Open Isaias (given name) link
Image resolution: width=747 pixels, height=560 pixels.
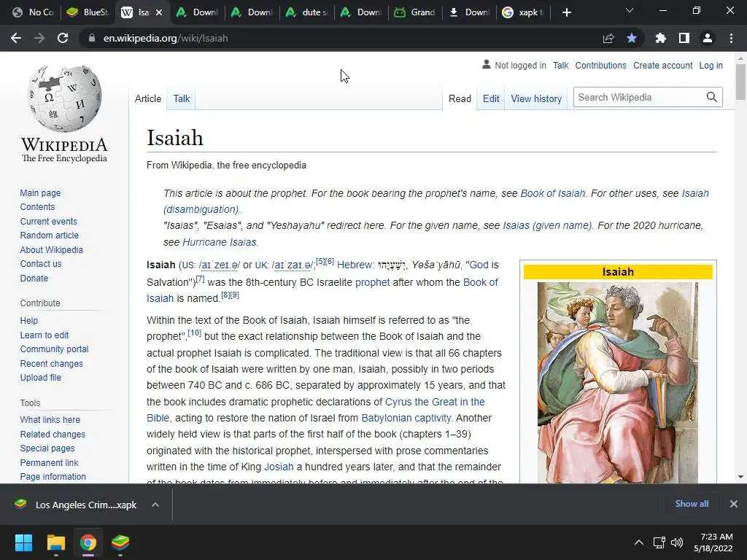547,225
